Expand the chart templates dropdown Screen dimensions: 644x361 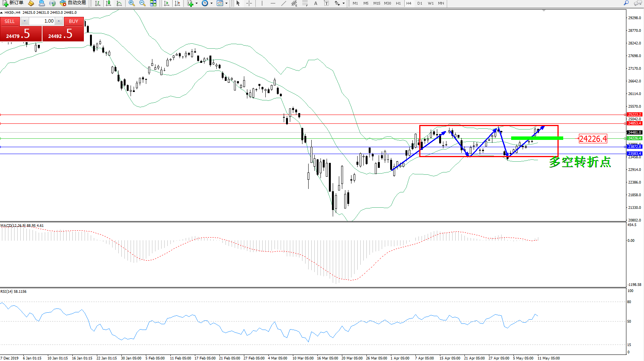[226, 3]
